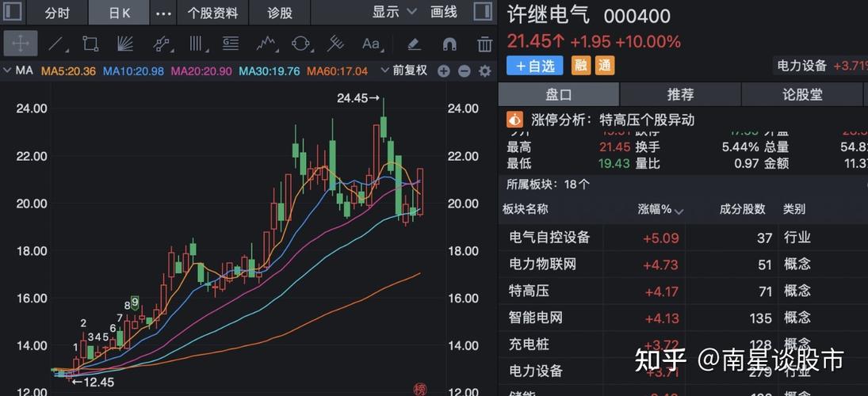Click the 所属板块: 18个 label
This screenshot has height=396, width=868.
pos(549,185)
